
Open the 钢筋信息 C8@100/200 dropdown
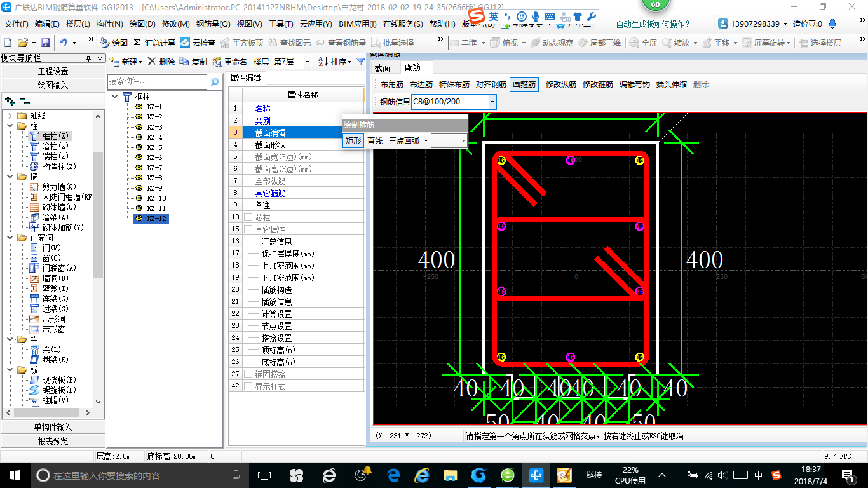tap(491, 102)
